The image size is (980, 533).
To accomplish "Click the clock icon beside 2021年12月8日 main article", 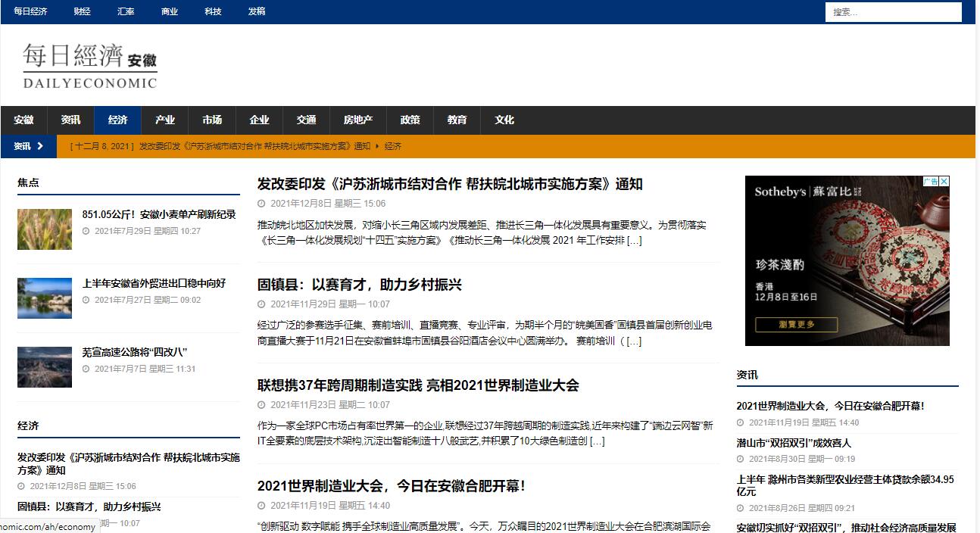I will pyautogui.click(x=261, y=204).
